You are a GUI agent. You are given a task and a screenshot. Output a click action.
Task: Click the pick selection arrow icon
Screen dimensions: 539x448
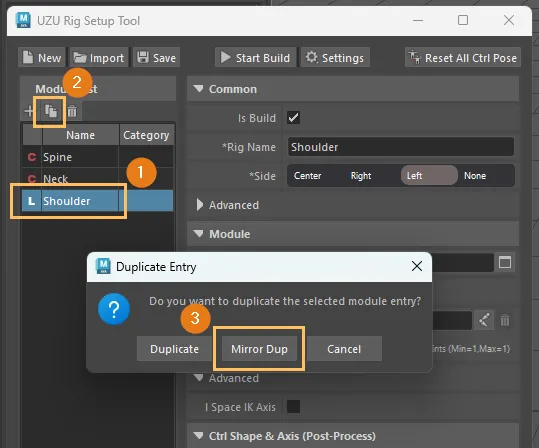tap(484, 320)
